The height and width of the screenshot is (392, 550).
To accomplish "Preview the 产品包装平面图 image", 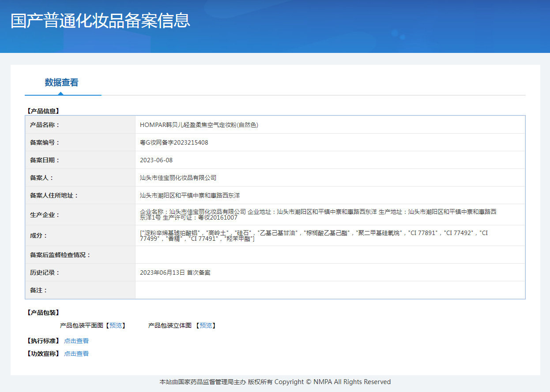I will (115, 325).
